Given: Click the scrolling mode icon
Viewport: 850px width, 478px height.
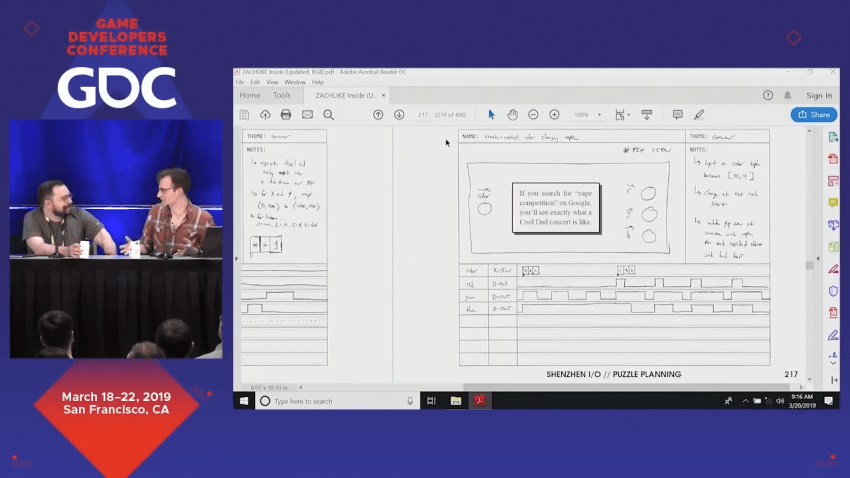Looking at the screenshot, I should [x=647, y=115].
